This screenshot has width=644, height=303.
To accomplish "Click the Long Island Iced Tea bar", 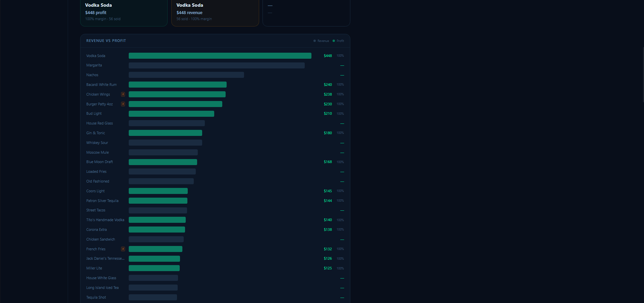I will (153, 288).
